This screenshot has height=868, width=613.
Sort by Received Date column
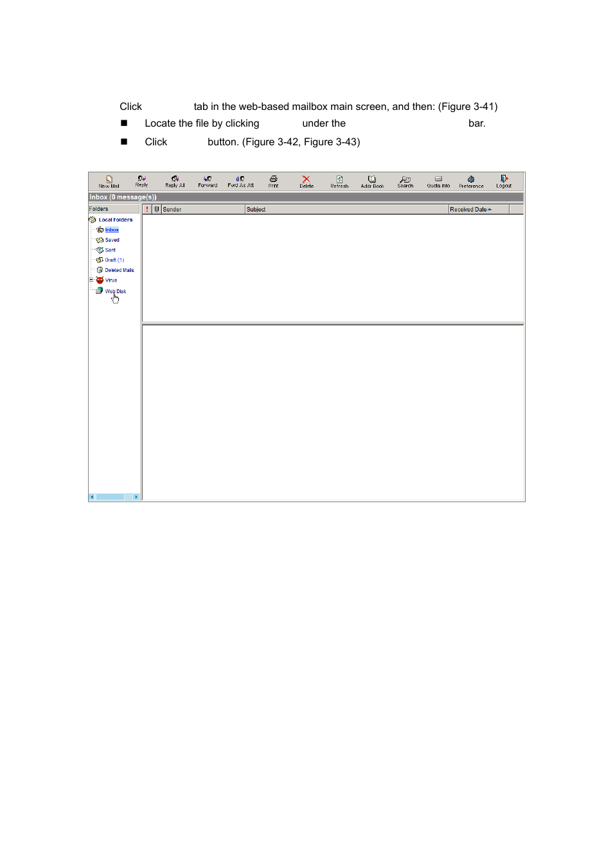[479, 209]
